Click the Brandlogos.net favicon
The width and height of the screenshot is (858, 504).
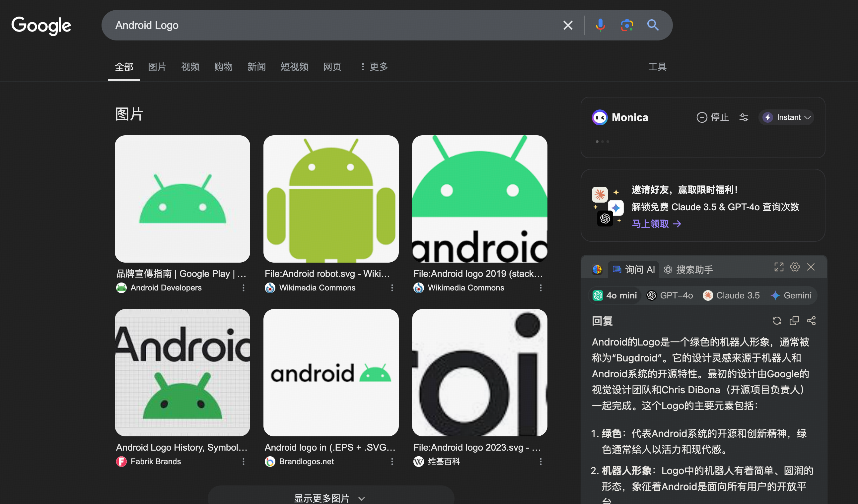pyautogui.click(x=270, y=462)
